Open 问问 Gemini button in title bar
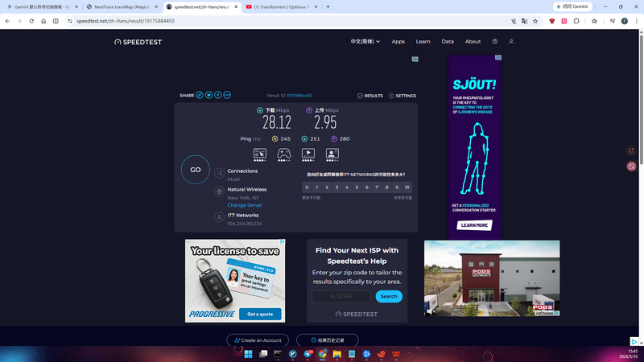The height and width of the screenshot is (362, 644). click(x=572, y=6)
